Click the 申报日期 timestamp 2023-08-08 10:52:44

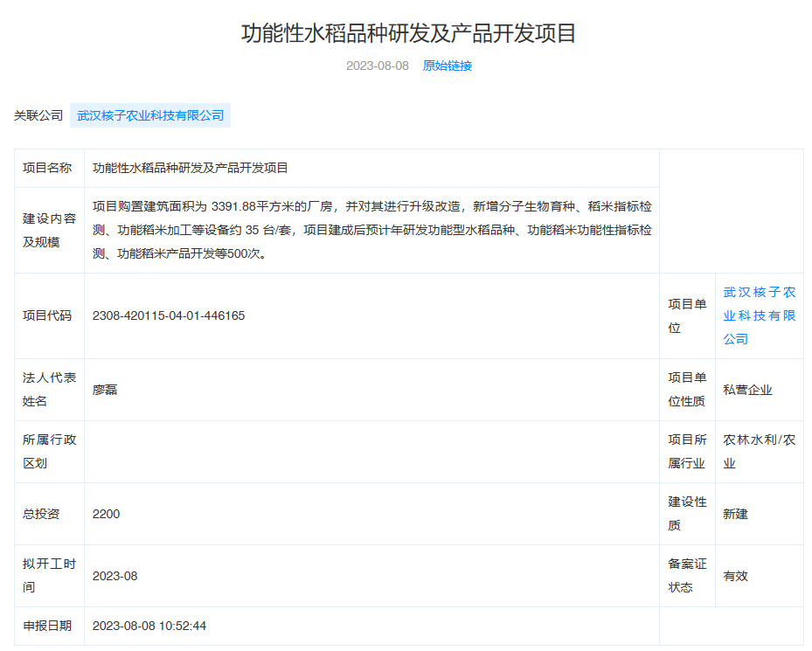point(149,626)
